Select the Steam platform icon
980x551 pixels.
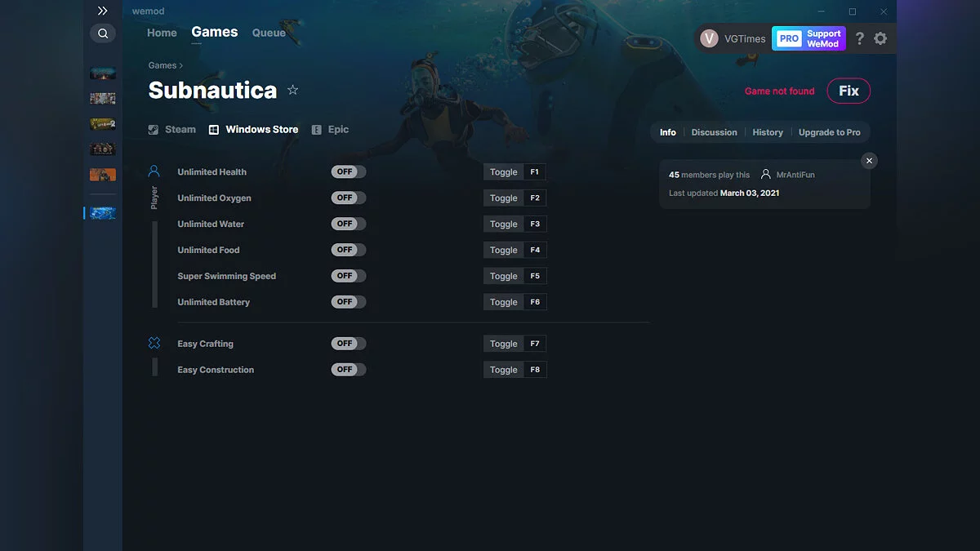[153, 129]
